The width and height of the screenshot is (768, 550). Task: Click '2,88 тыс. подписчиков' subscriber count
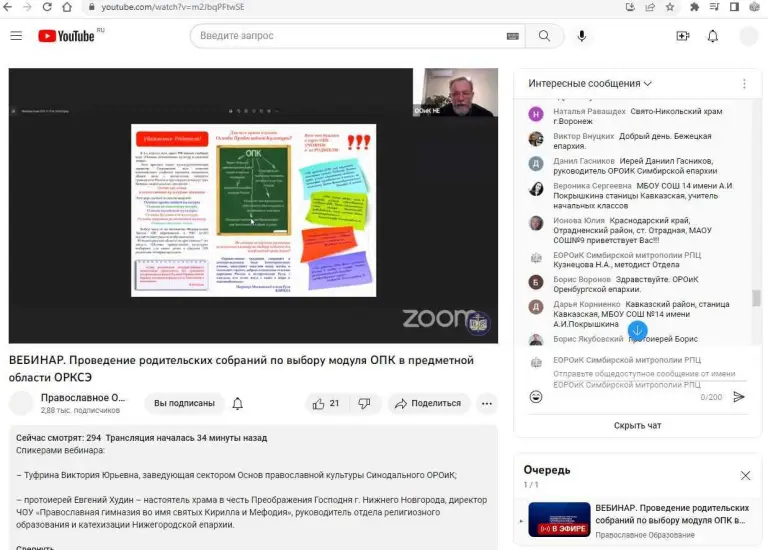pyautogui.click(x=80, y=410)
